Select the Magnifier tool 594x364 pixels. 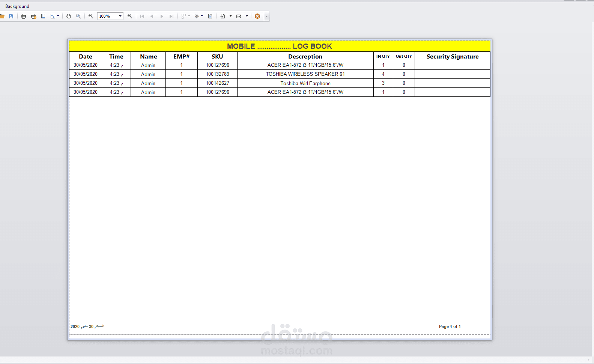(78, 16)
